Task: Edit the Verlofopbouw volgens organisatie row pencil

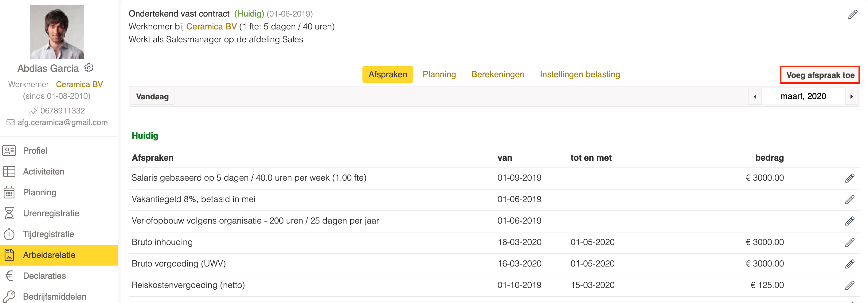Action: click(850, 221)
